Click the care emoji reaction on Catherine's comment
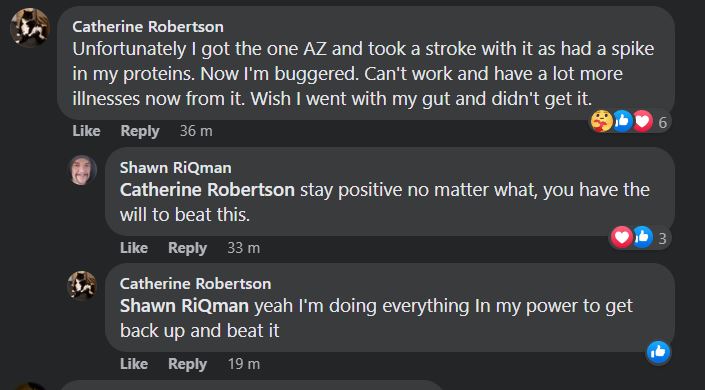The width and height of the screenshot is (705, 390). pyautogui.click(x=602, y=121)
